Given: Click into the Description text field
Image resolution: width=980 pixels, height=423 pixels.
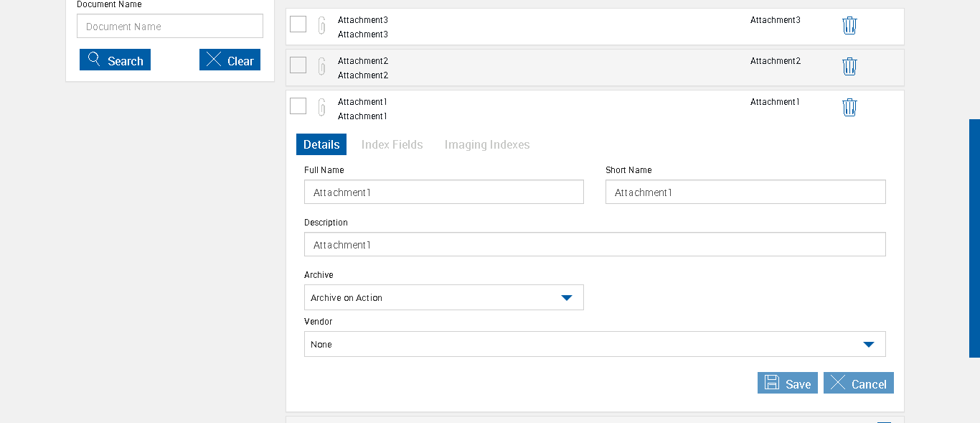Looking at the screenshot, I should pyautogui.click(x=594, y=245).
